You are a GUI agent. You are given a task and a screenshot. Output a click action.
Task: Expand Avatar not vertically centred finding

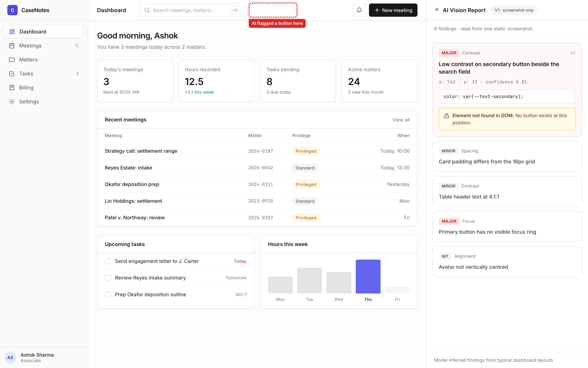[507, 262]
